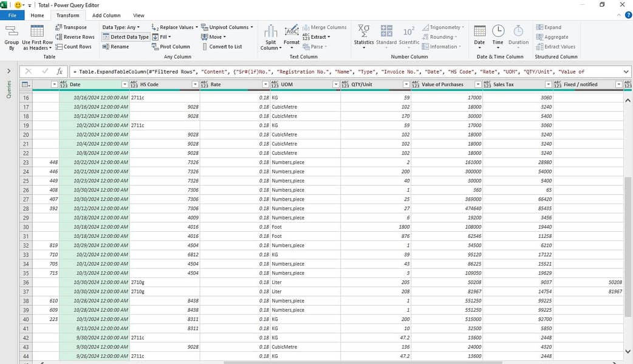The image size is (633, 364).
Task: Click the vertical scrollbar up arrow
Action: 628,100
